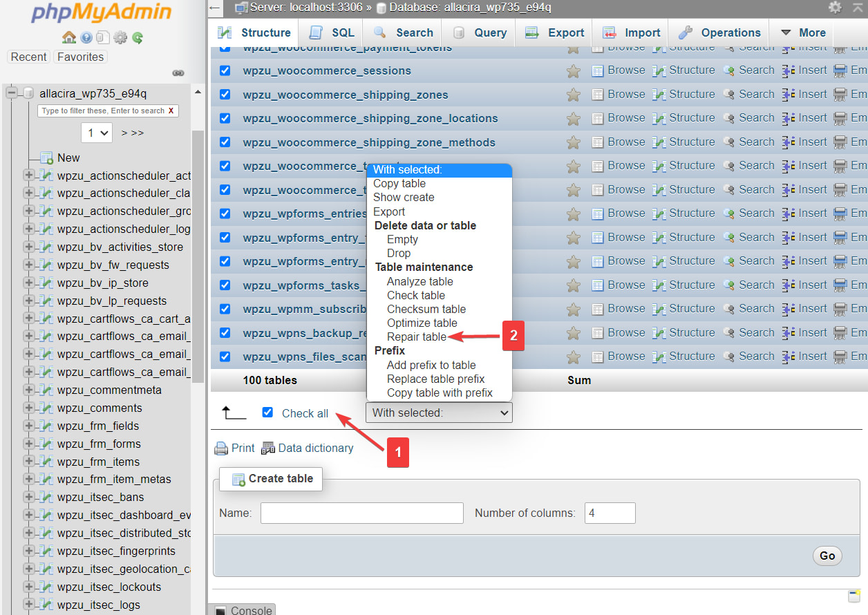Image resolution: width=868 pixels, height=615 pixels.
Task: Uncheck the wpzu_woocommerce_shipping_zones checkbox
Action: point(225,95)
